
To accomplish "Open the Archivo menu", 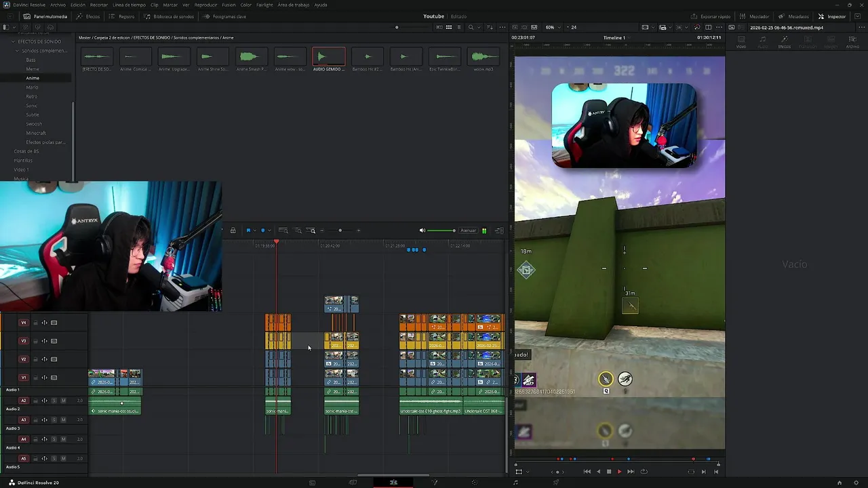I will [x=58, y=5].
